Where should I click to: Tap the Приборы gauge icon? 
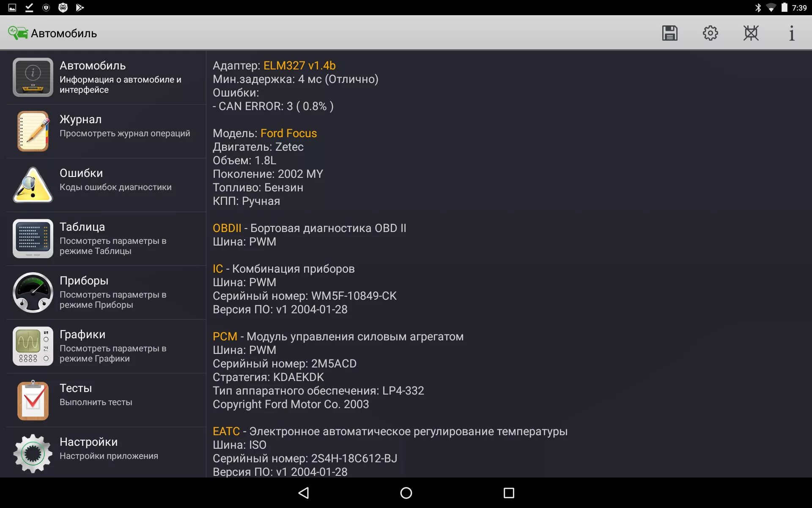click(x=33, y=293)
